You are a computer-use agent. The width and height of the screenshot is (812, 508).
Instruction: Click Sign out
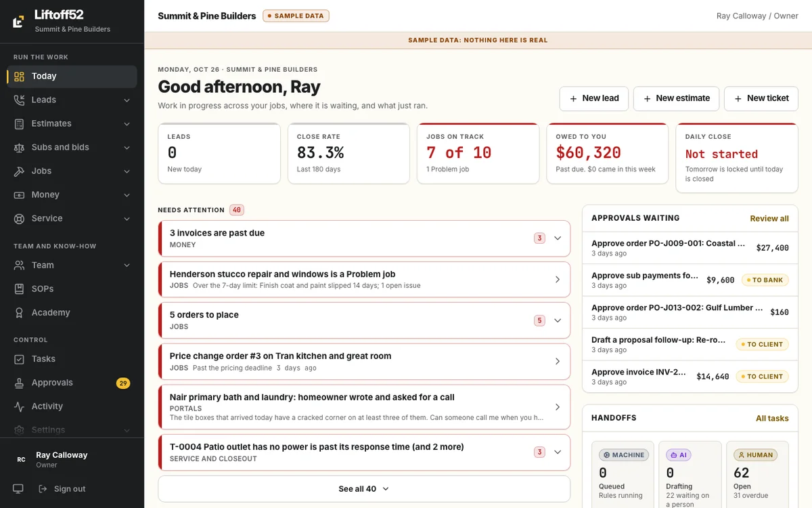click(62, 489)
